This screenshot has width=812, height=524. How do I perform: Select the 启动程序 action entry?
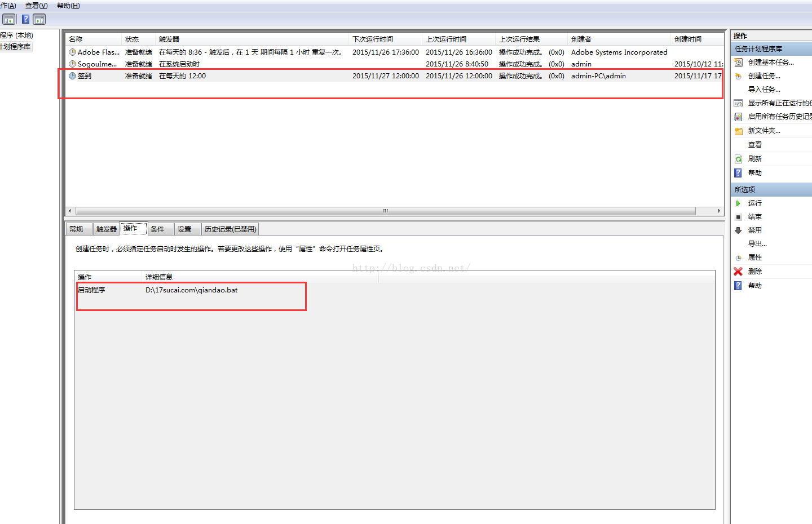pos(91,290)
